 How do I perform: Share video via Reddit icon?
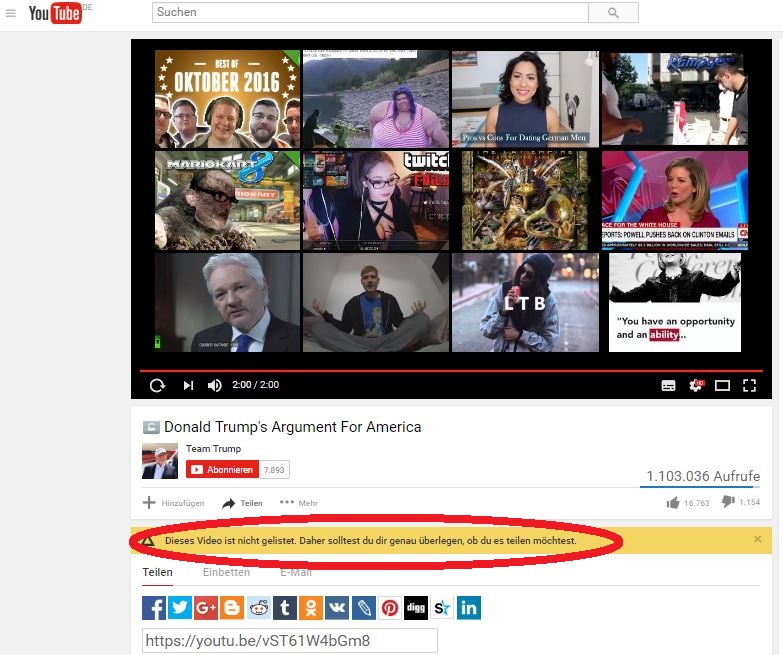pos(259,607)
